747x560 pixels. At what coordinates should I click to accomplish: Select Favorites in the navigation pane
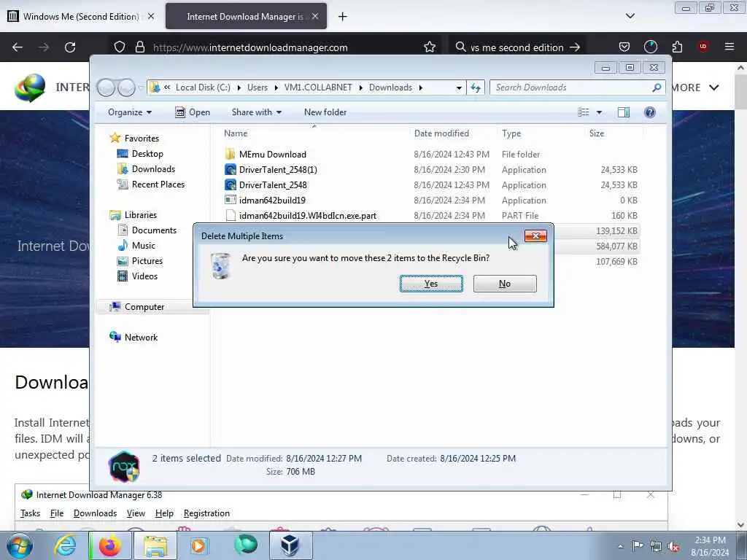click(x=142, y=138)
